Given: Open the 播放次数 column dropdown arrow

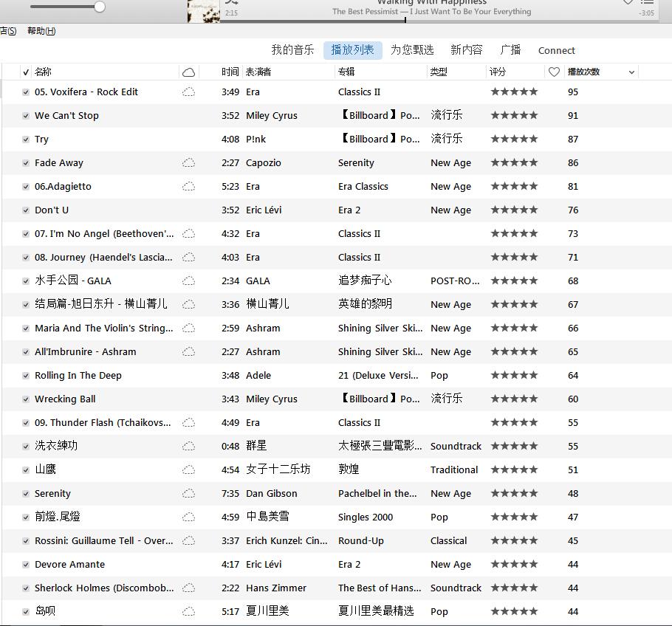Looking at the screenshot, I should pos(633,72).
